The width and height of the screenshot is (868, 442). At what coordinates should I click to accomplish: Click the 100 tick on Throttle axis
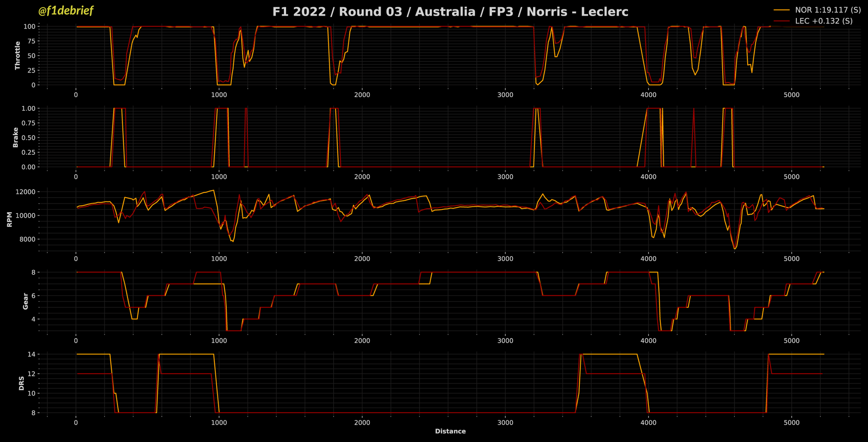[29, 26]
